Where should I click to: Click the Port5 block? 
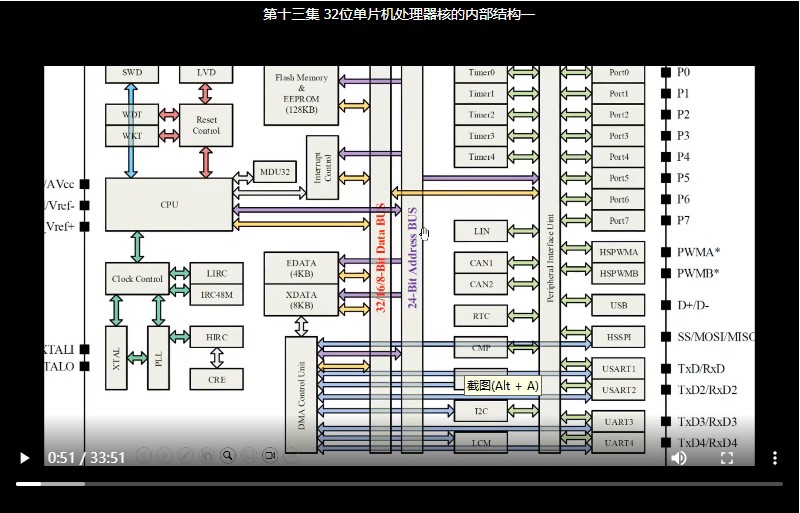click(618, 178)
